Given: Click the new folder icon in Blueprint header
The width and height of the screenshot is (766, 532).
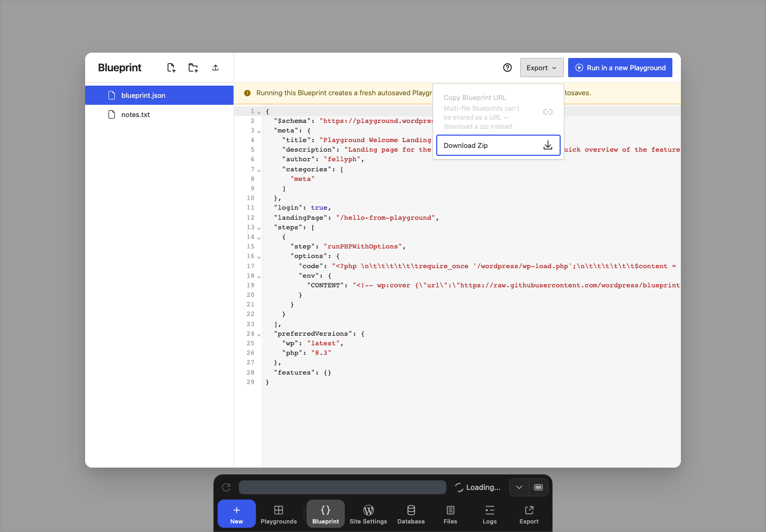Looking at the screenshot, I should pyautogui.click(x=193, y=68).
